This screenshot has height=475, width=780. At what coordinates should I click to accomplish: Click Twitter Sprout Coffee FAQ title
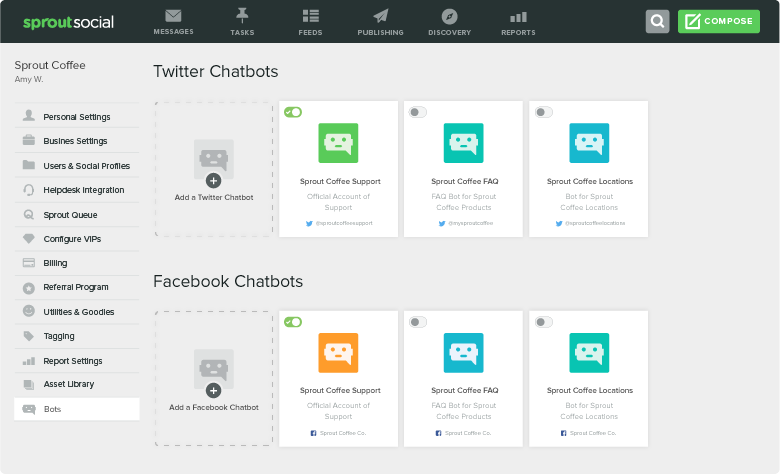click(x=465, y=182)
